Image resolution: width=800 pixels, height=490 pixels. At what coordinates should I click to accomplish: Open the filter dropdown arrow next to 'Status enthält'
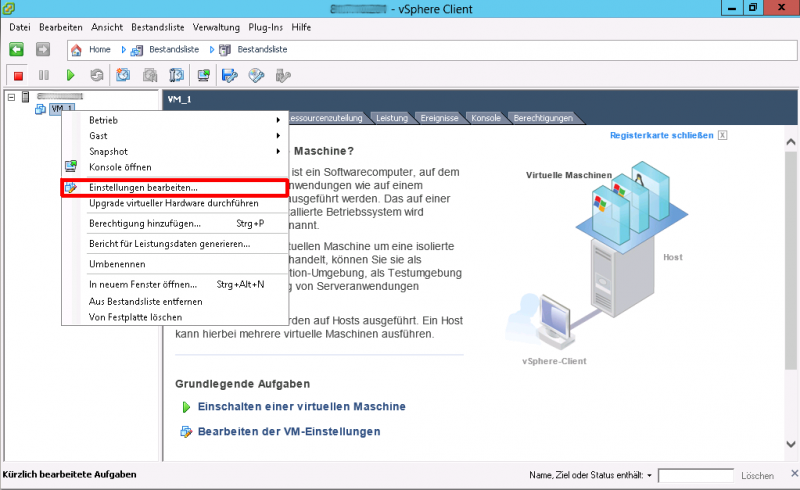649,475
